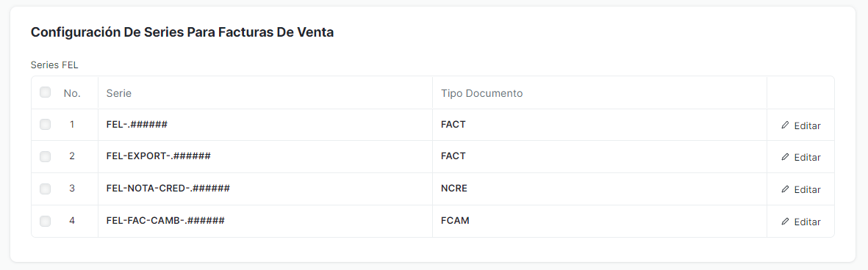Check the checkbox for row 1
This screenshot has width=868, height=270.
pyautogui.click(x=46, y=125)
